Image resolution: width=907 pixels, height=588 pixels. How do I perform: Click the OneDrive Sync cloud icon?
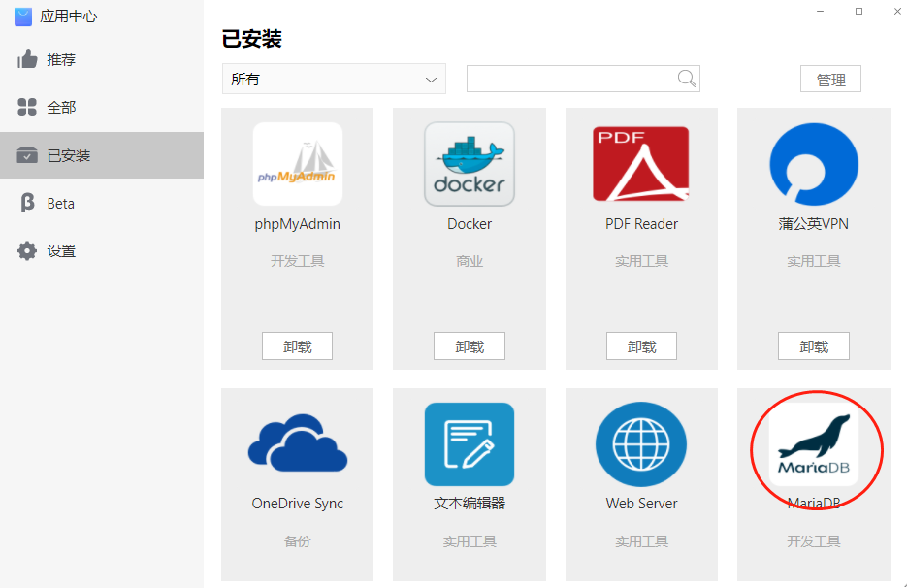(297, 443)
